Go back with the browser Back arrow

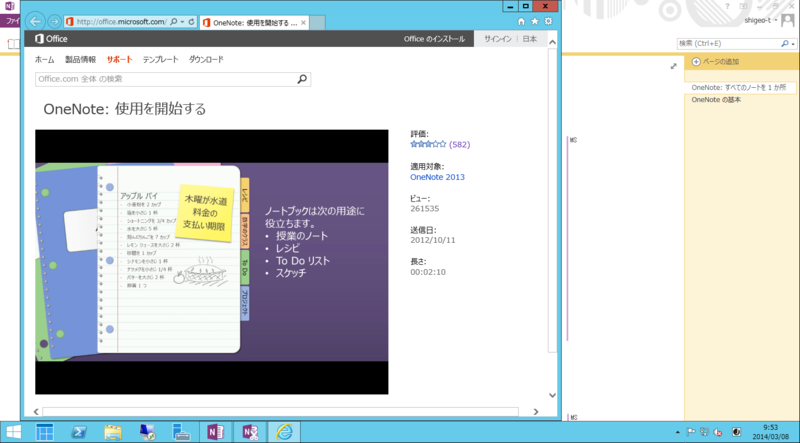[x=35, y=21]
